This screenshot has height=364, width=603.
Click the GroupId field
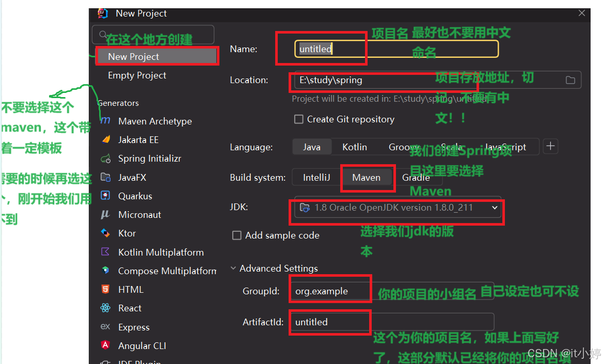[x=392, y=291]
